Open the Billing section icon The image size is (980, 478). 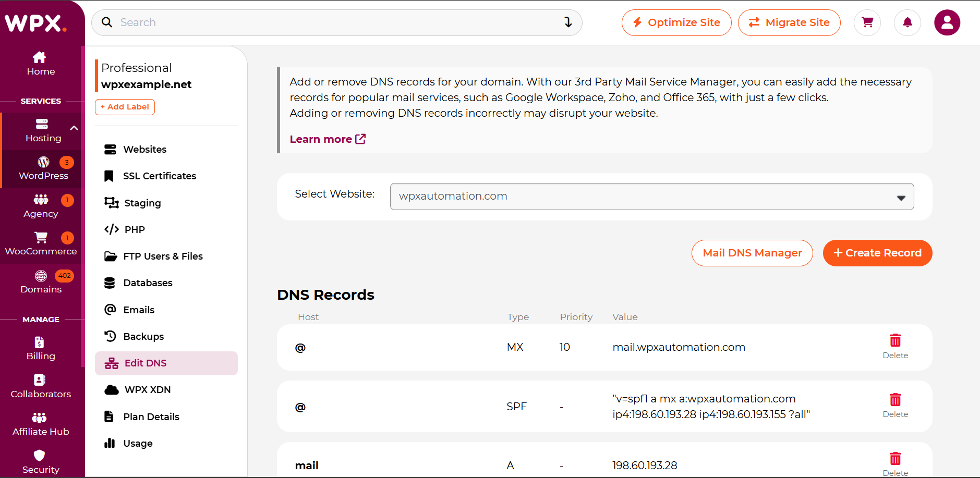pyautogui.click(x=39, y=342)
